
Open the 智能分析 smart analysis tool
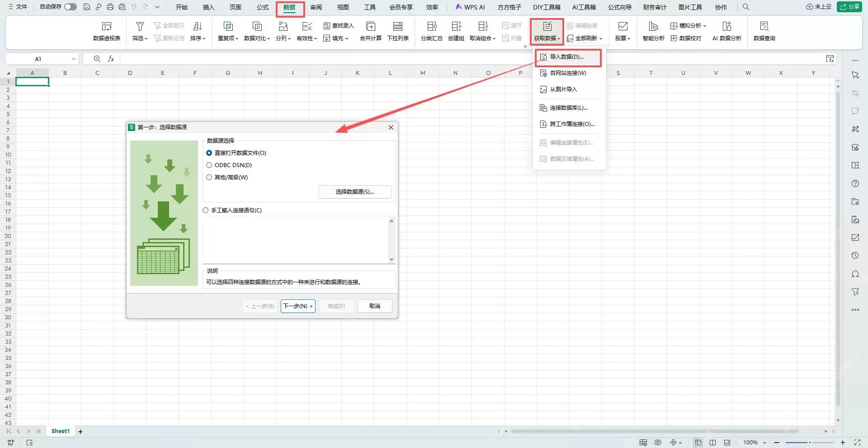tap(653, 31)
